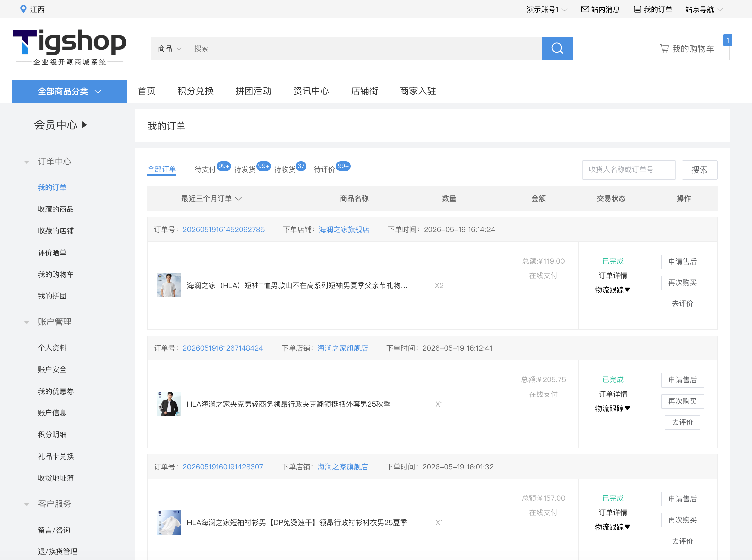
Task: Open the 资讯中心 nav item
Action: pos(311,91)
